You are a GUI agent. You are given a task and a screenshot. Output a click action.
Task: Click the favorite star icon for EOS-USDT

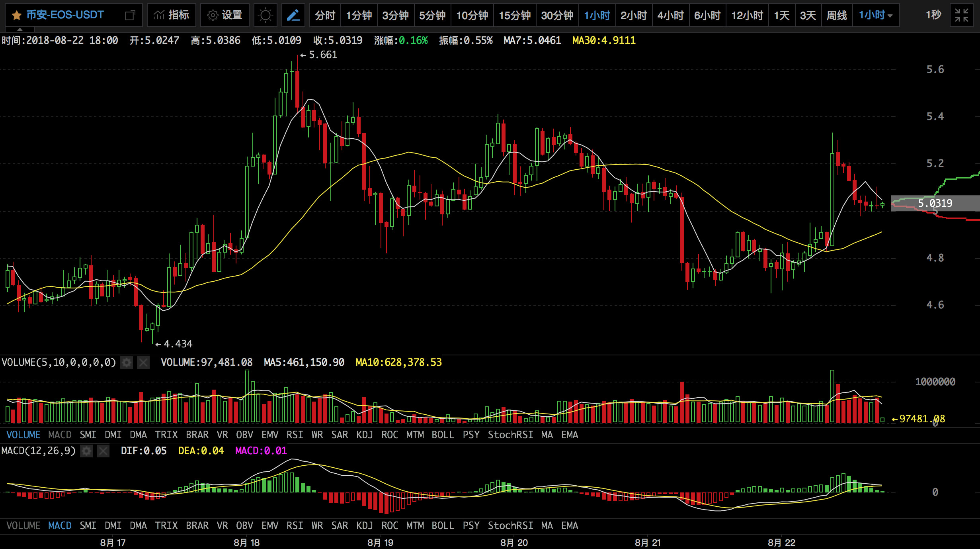pos(16,16)
